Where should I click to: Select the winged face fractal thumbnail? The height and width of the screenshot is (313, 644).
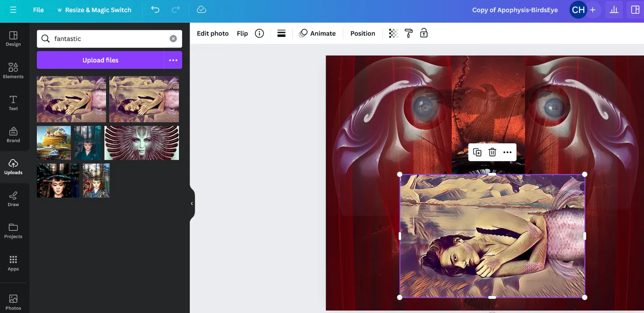[x=142, y=143]
